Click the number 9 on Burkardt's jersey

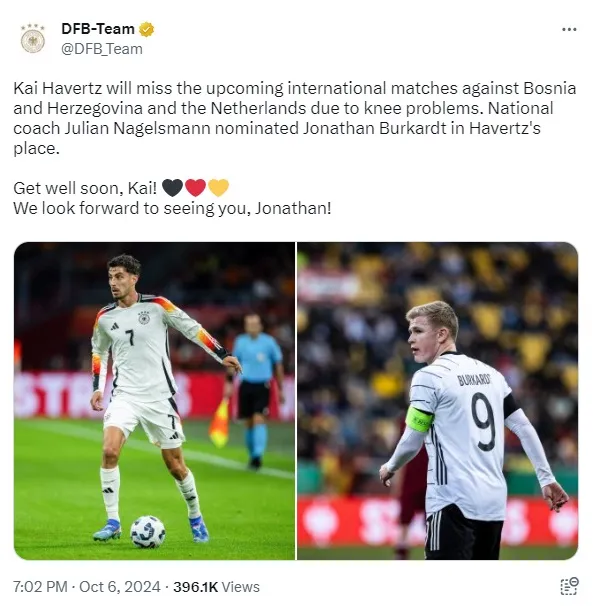pyautogui.click(x=483, y=422)
